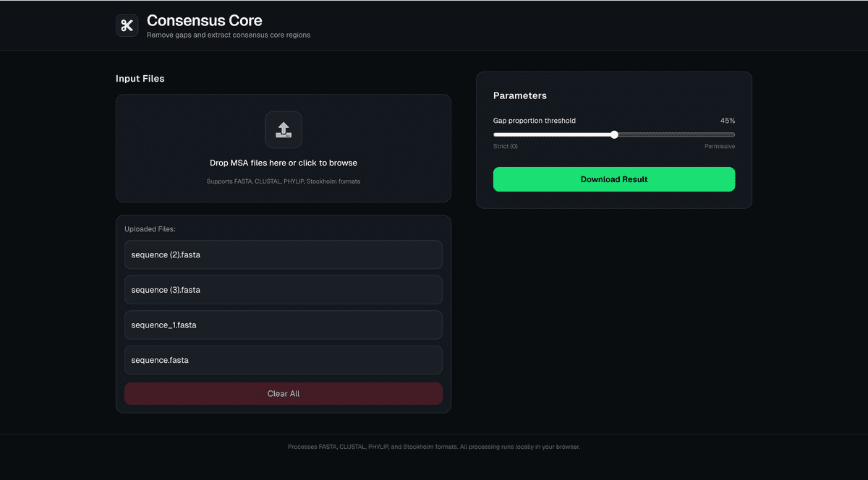Select the sequence.fasta entry
This screenshot has width=868, height=480.
283,359
